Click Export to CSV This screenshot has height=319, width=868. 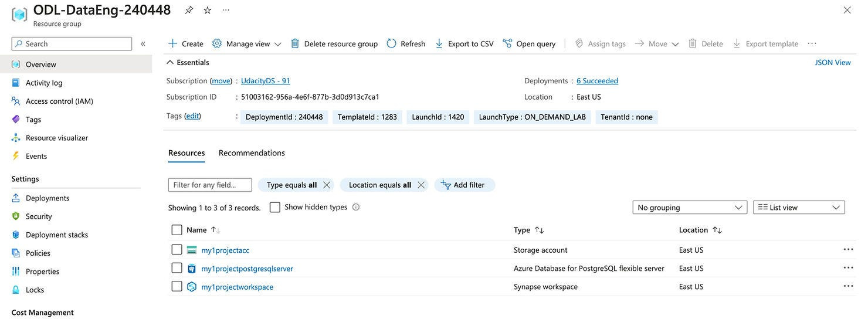tap(464, 44)
